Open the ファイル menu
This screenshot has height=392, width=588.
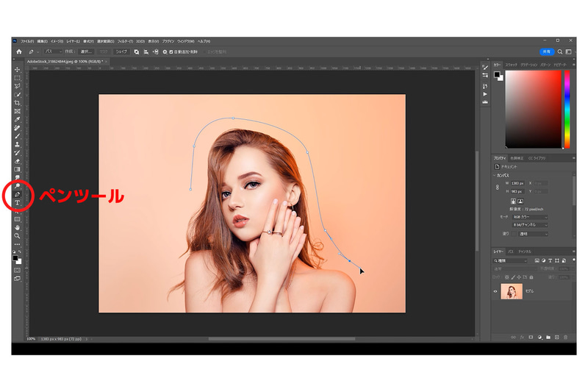(x=27, y=41)
